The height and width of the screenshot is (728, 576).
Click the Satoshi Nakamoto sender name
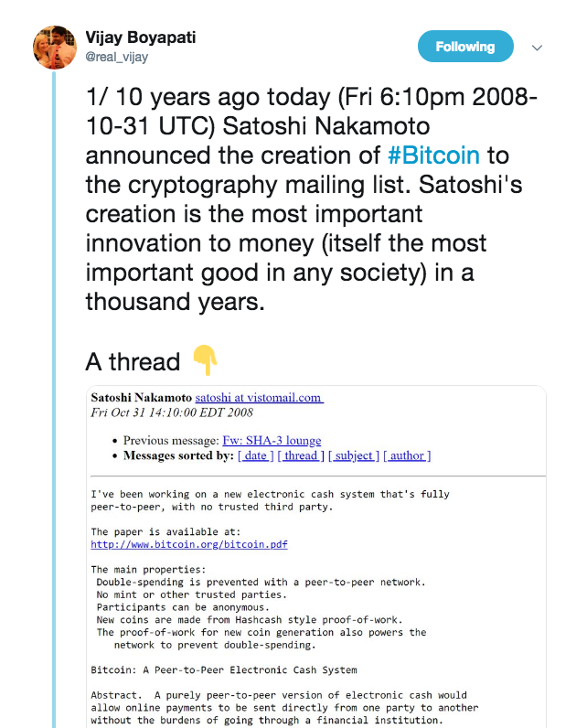(x=141, y=398)
